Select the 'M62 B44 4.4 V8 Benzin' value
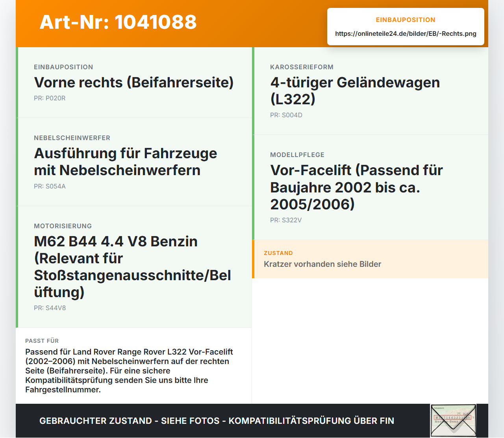Image resolution: width=504 pixels, height=438 pixels. point(132,267)
